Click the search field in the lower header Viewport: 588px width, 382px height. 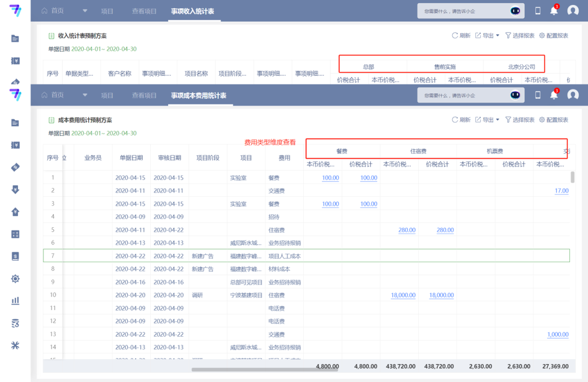pyautogui.click(x=463, y=95)
